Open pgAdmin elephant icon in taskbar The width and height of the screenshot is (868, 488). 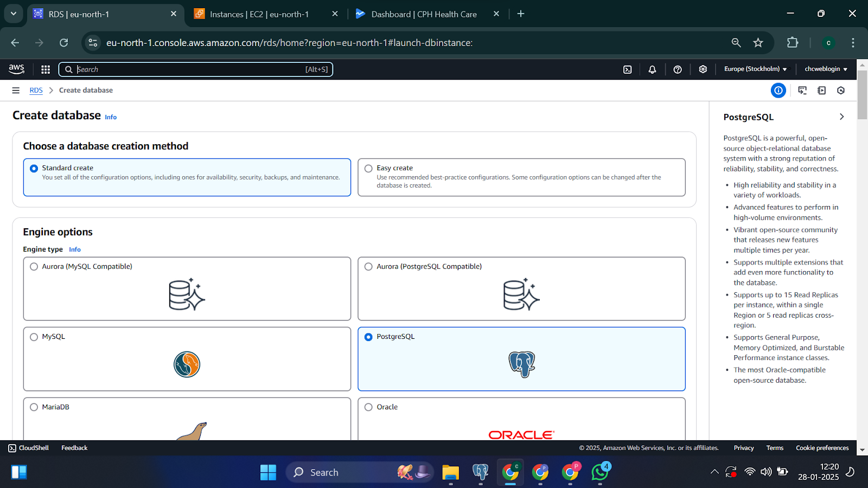tap(480, 472)
